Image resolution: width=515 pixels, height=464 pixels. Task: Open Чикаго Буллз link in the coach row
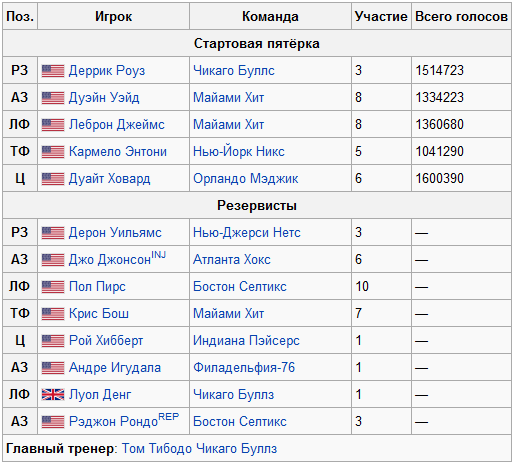236,449
